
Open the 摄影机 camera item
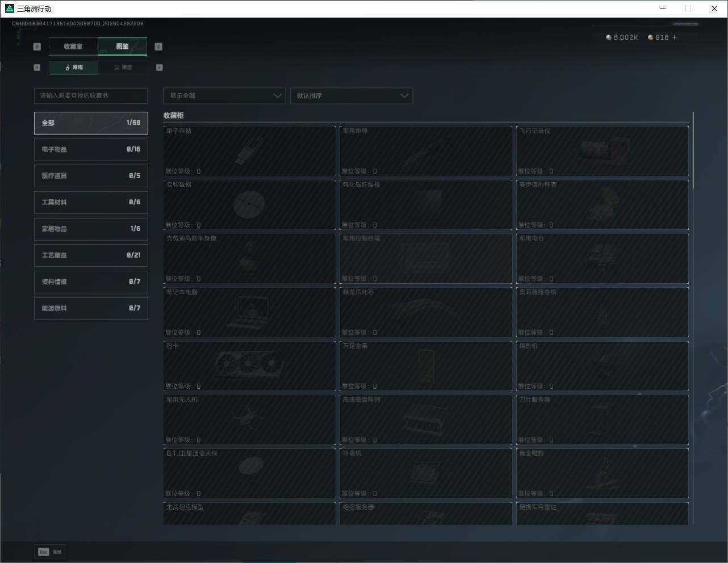pos(603,366)
